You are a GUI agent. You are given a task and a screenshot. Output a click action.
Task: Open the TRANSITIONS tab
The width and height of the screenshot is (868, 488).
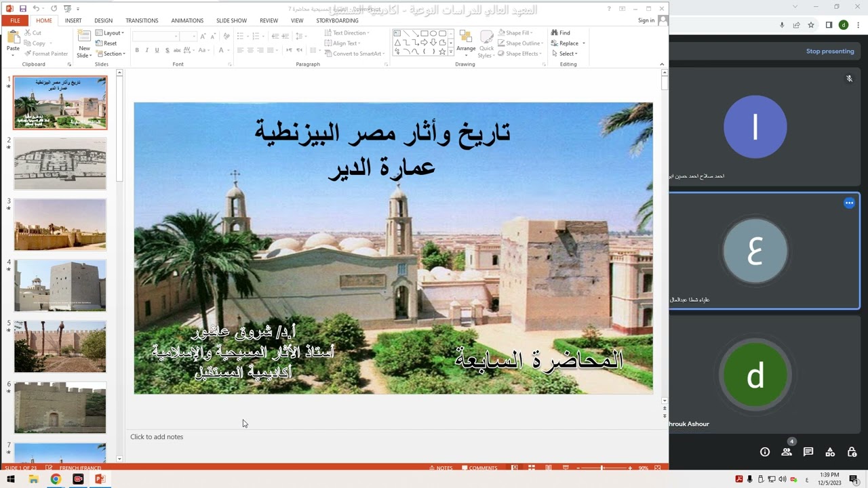[142, 20]
